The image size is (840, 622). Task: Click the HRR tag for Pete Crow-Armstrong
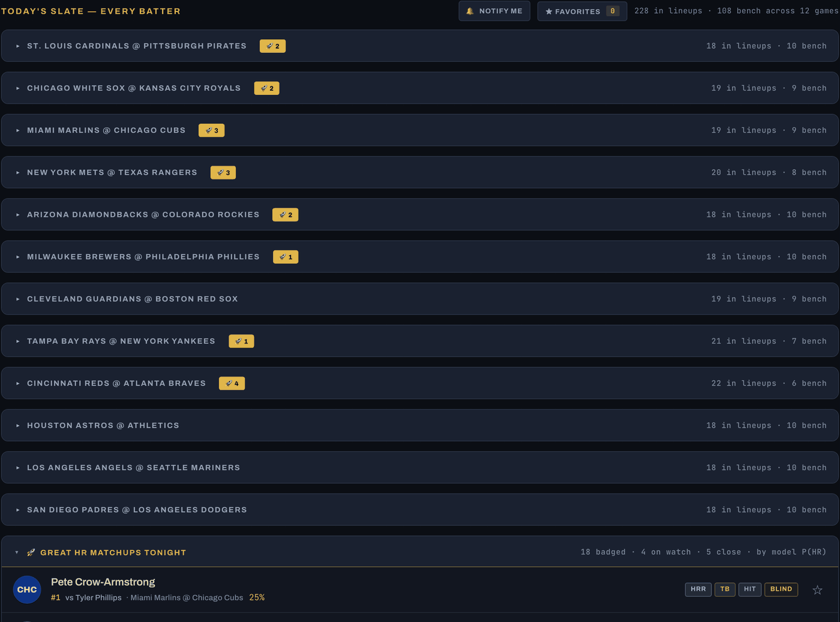[698, 589]
